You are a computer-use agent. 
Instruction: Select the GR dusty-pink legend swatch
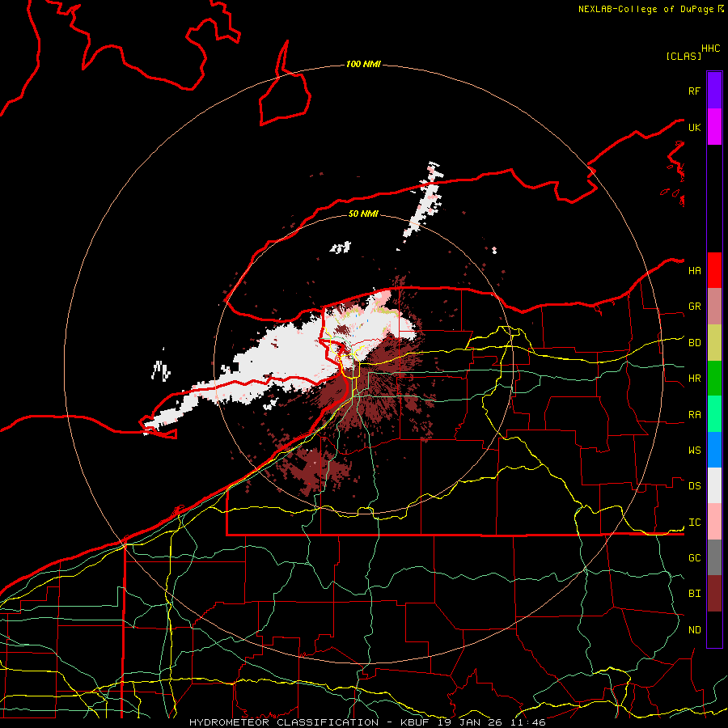coord(714,306)
